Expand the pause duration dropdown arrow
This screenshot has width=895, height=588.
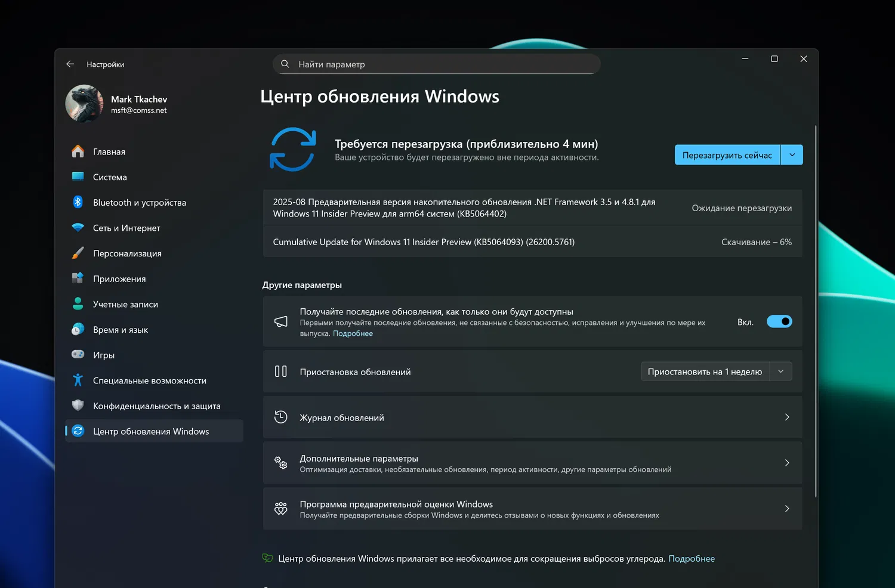781,372
